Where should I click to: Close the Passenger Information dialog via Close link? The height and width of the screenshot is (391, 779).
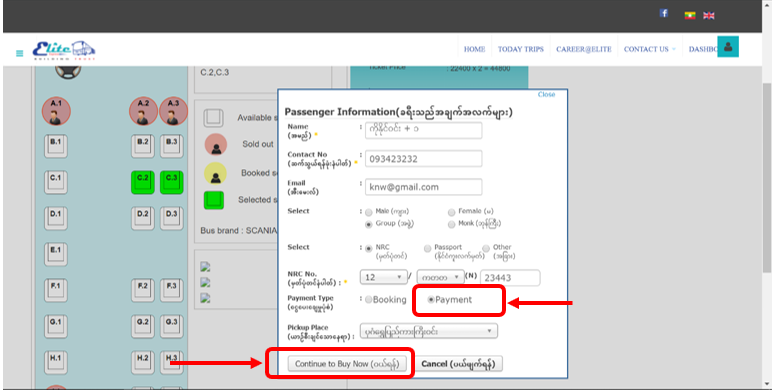(546, 94)
